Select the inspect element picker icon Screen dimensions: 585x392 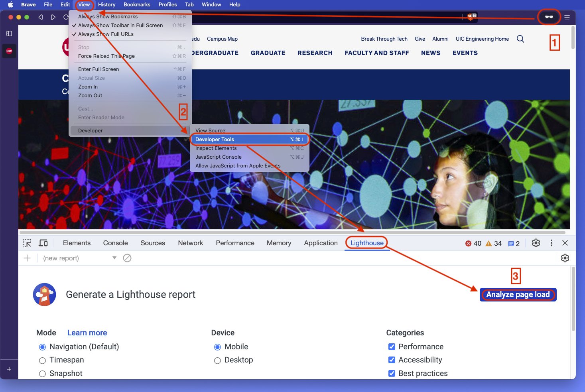27,243
